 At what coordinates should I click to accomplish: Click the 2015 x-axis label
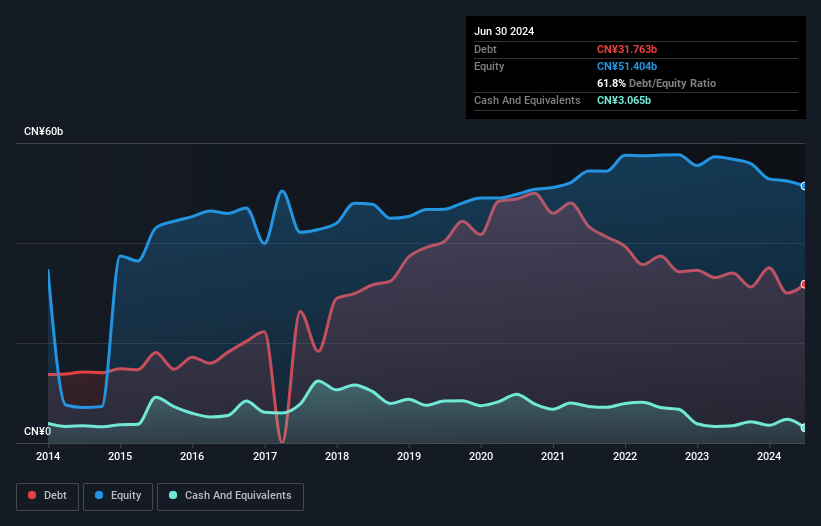[120, 456]
